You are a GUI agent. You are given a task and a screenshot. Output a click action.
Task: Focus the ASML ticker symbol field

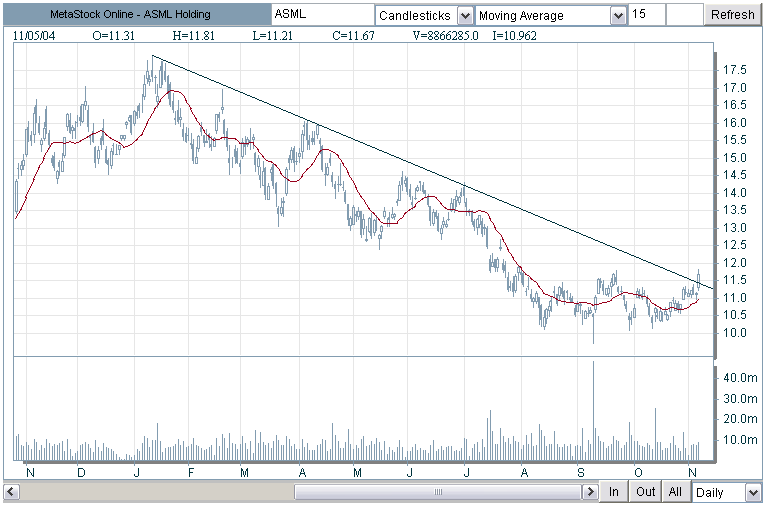(322, 15)
